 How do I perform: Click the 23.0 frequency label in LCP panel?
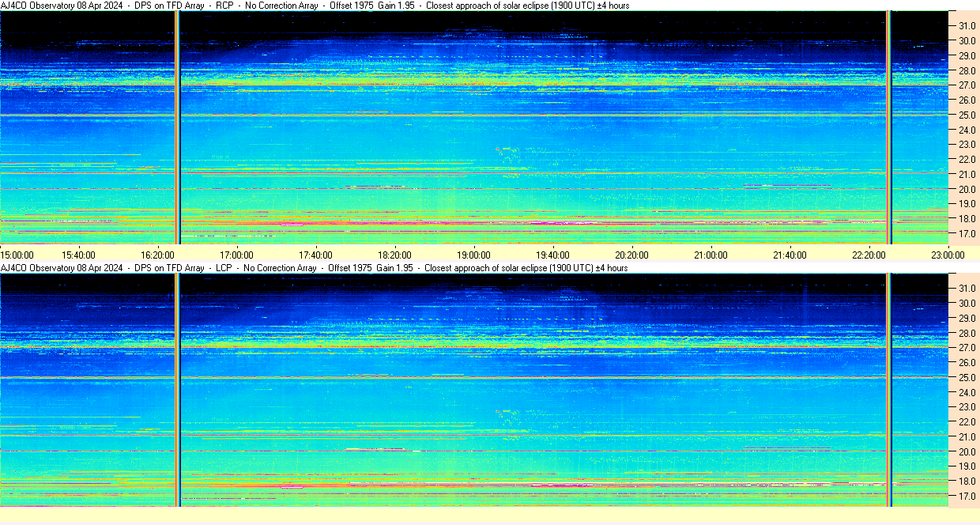pyautogui.click(x=967, y=407)
